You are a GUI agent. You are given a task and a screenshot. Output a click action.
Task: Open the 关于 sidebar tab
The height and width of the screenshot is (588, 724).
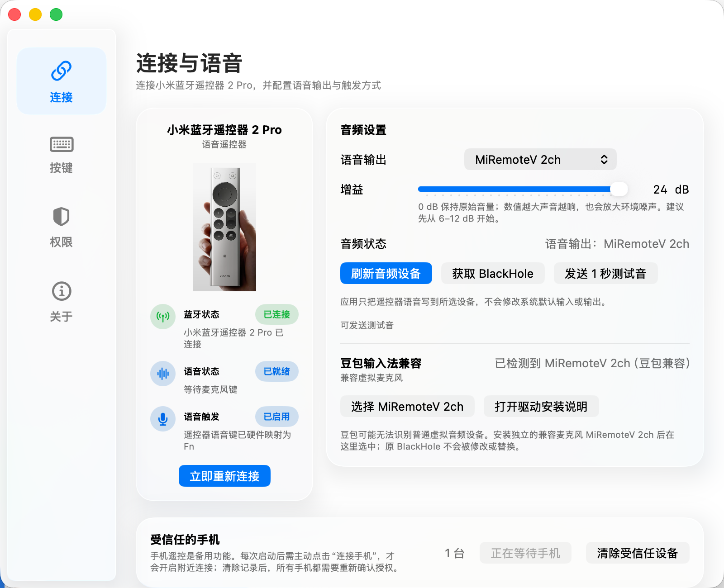pyautogui.click(x=62, y=302)
